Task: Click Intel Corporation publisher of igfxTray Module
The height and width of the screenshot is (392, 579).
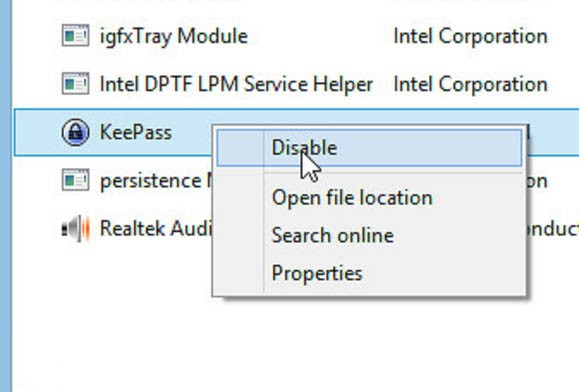Action: pos(470,37)
